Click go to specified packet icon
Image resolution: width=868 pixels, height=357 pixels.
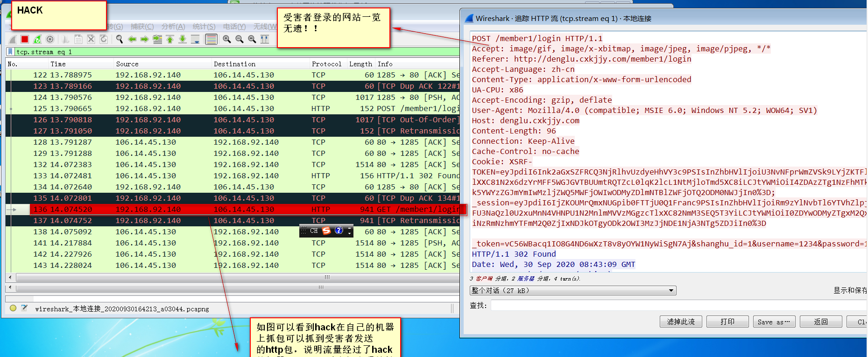click(x=157, y=39)
